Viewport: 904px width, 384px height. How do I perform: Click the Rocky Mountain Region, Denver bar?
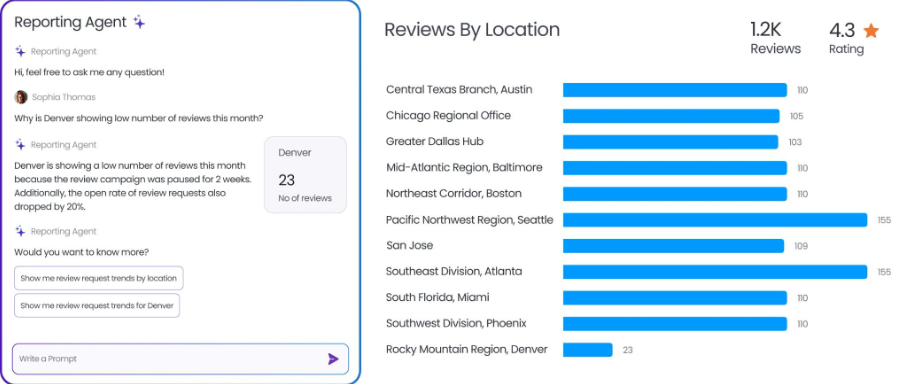click(x=587, y=350)
